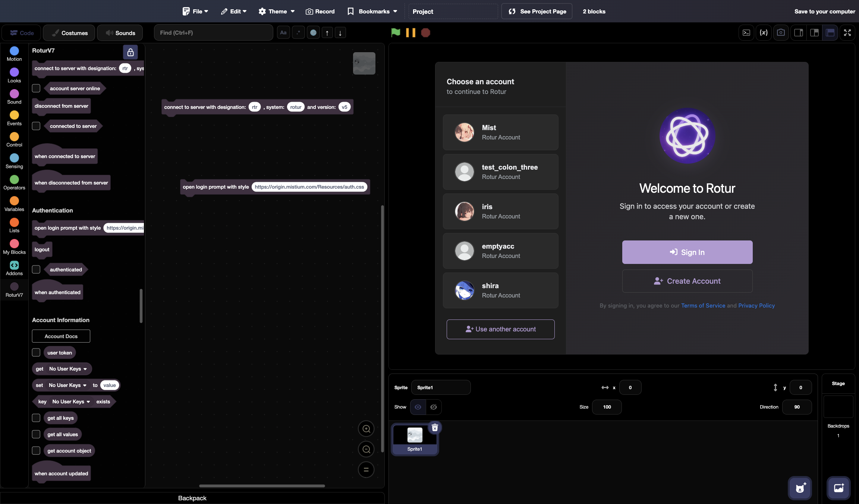
Task: Click the RoturV7 lock icon
Action: [130, 52]
